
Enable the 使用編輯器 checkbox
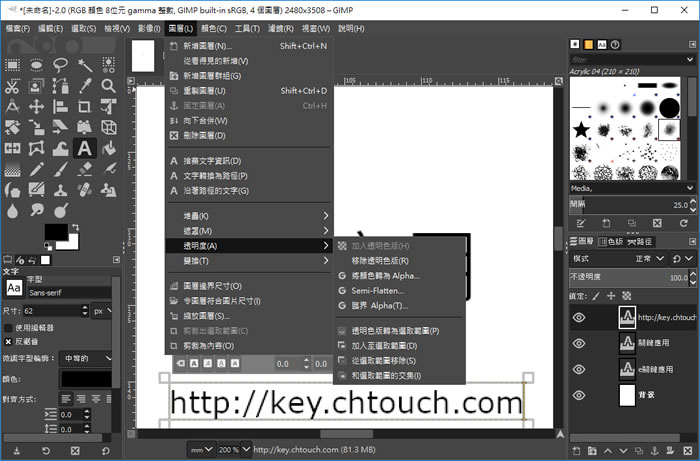pos(8,328)
